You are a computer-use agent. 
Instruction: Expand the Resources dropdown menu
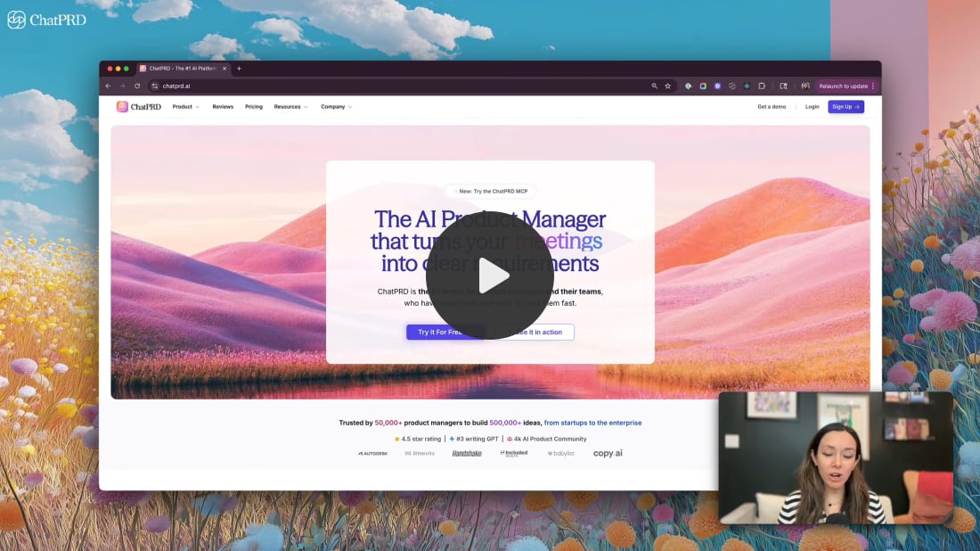290,107
